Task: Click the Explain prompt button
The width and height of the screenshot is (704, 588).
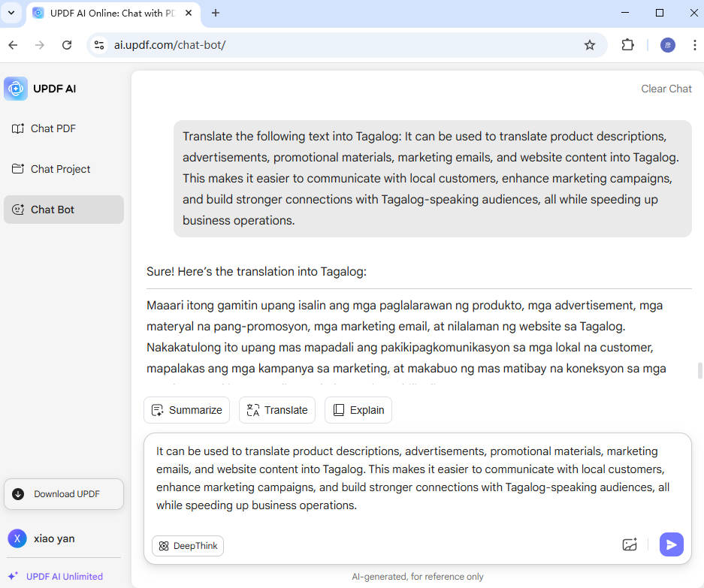Action: point(358,410)
